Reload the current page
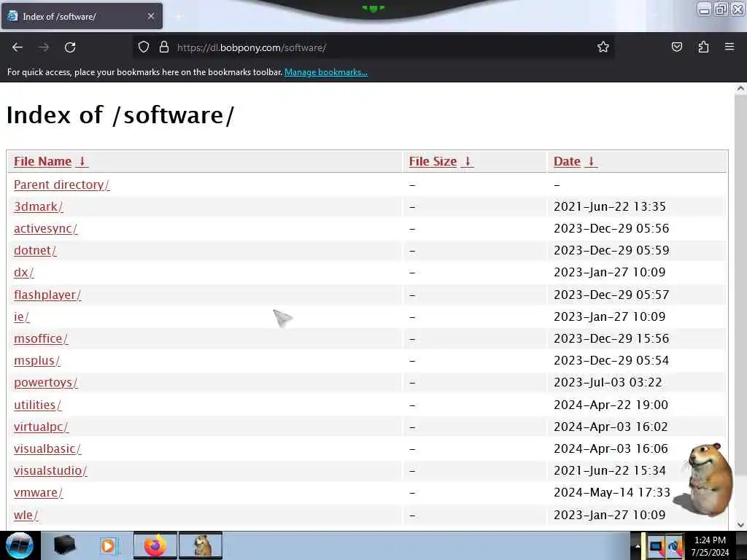The image size is (747, 560). point(70,47)
